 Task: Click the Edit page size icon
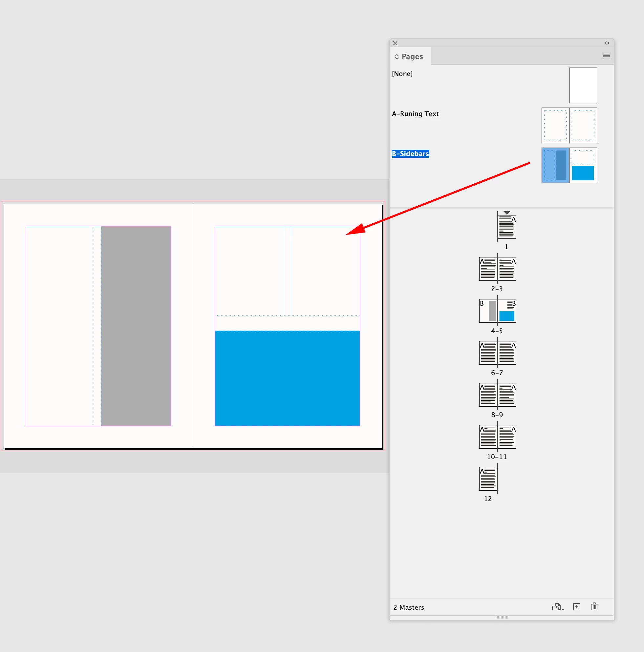click(x=557, y=607)
